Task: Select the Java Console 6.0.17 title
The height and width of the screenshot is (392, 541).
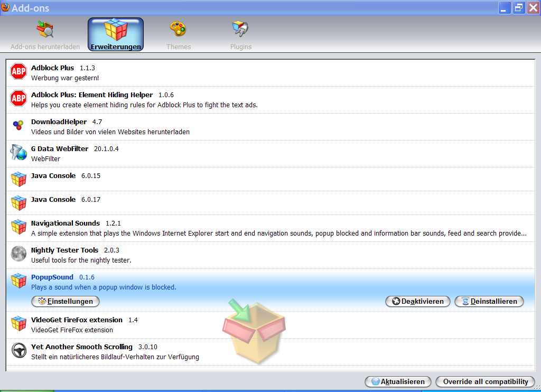Action: [x=53, y=200]
